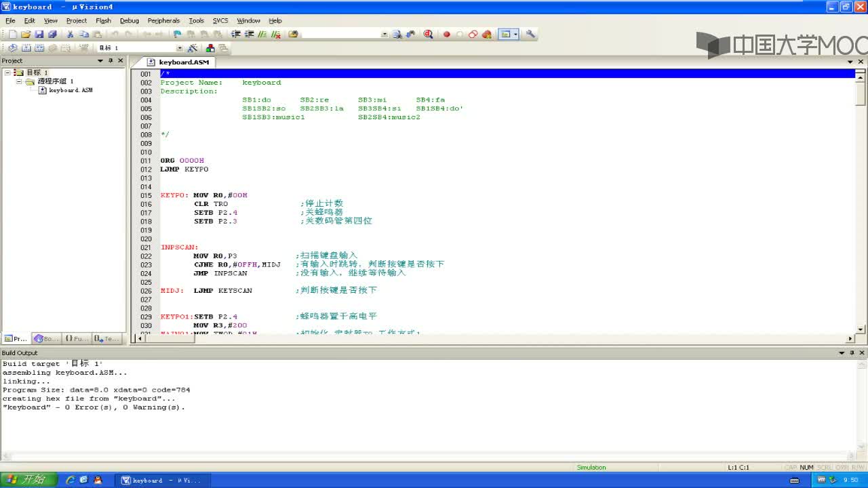
Task: Pin the Build Output panel with the pushpin
Action: 852,353
